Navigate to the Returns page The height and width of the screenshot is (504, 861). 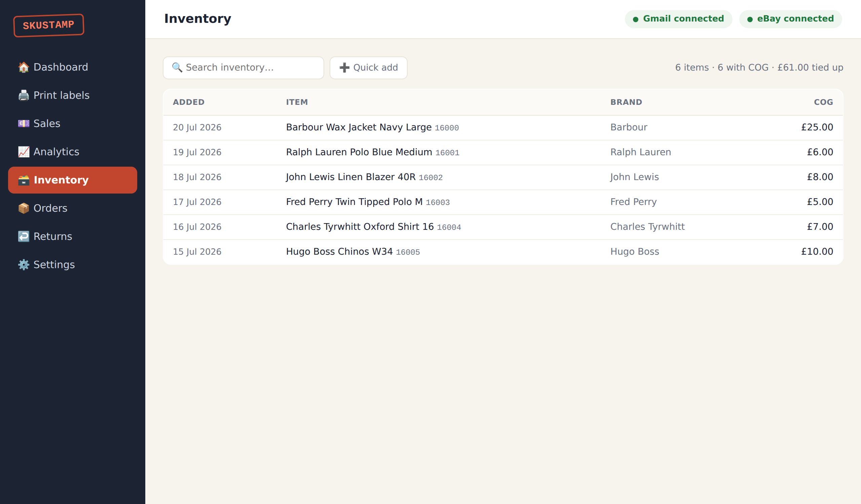click(x=73, y=237)
